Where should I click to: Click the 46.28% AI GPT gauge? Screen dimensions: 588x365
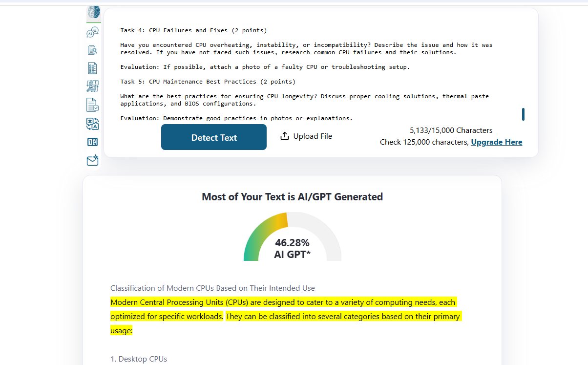pos(292,237)
